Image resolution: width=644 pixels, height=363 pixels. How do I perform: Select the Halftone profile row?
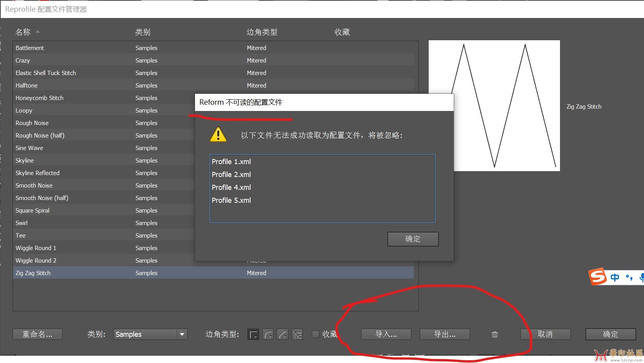click(x=213, y=85)
